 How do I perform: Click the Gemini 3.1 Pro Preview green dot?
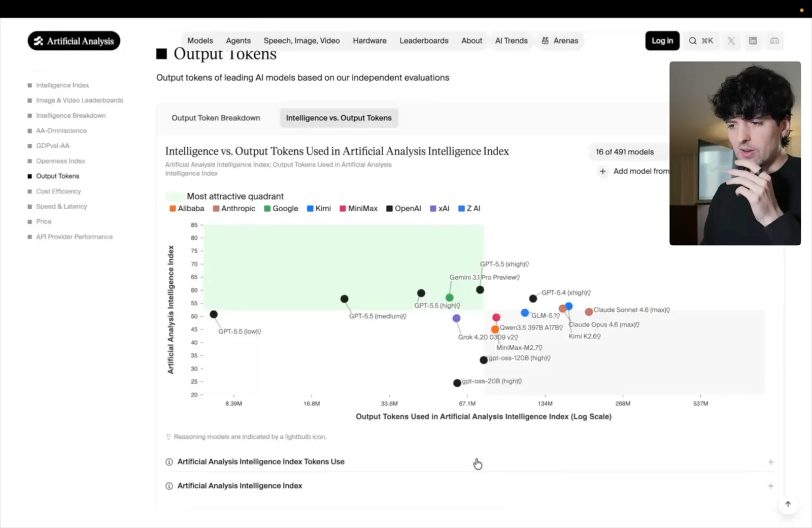click(450, 298)
